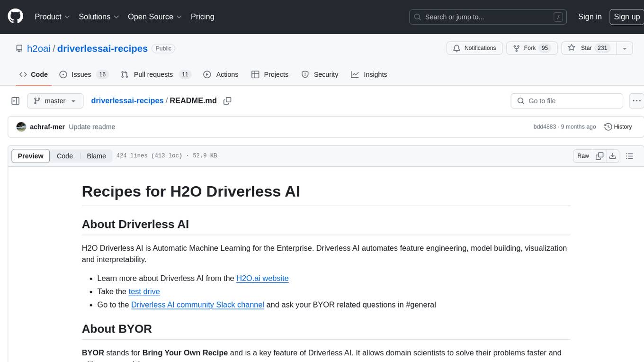Screen dimensions: 644x362
Task: Open the more file options ellipsis
Action: coord(637,101)
